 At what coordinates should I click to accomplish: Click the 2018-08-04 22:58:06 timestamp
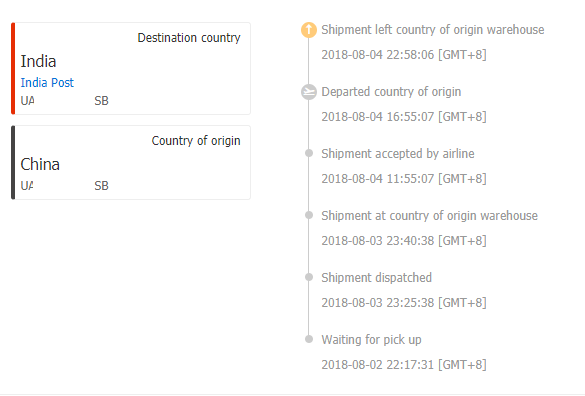[404, 55]
